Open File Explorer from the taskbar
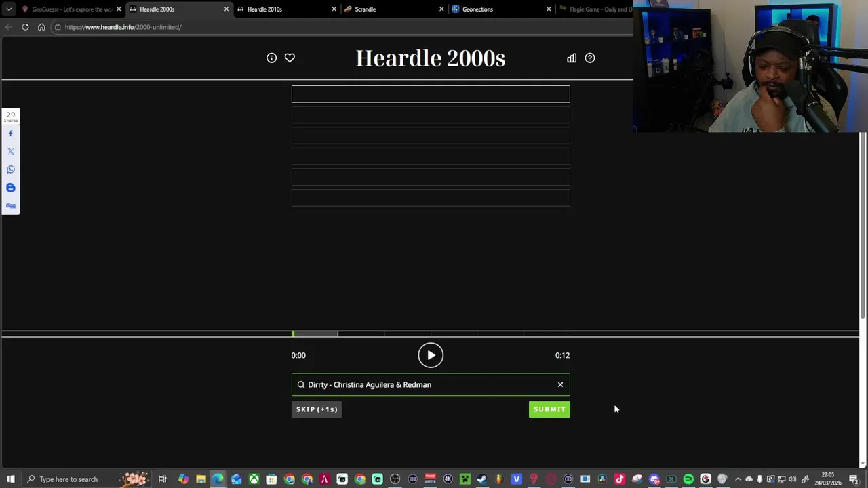Viewport: 868px width, 488px height. tap(201, 479)
